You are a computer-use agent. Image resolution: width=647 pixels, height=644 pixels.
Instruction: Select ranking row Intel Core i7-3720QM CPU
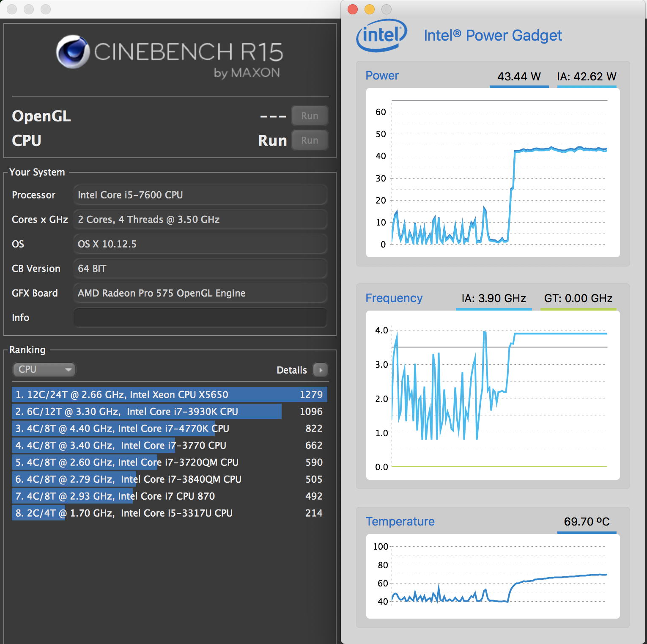click(170, 462)
